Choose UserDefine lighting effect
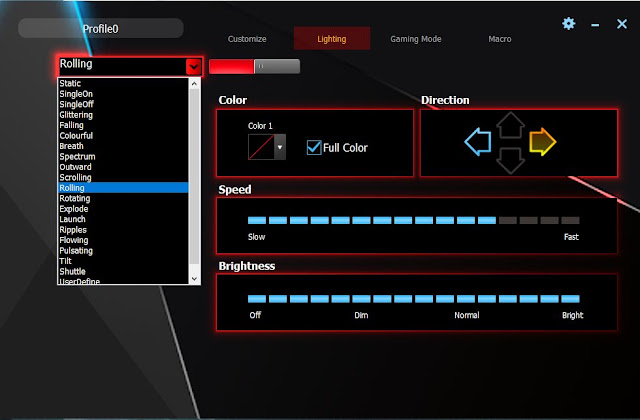Image resolution: width=640 pixels, height=420 pixels. [x=123, y=281]
